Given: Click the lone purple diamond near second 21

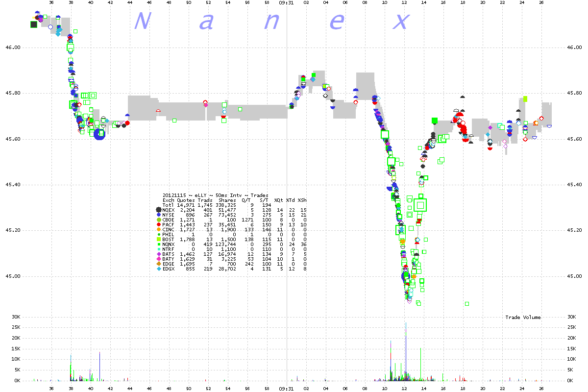Looking at the screenshot, I should (x=490, y=127).
